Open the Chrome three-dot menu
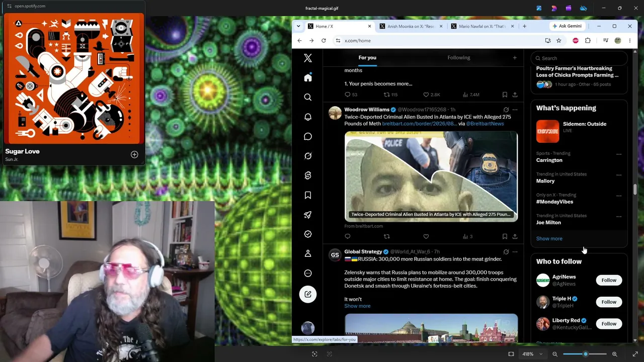 [629, 41]
